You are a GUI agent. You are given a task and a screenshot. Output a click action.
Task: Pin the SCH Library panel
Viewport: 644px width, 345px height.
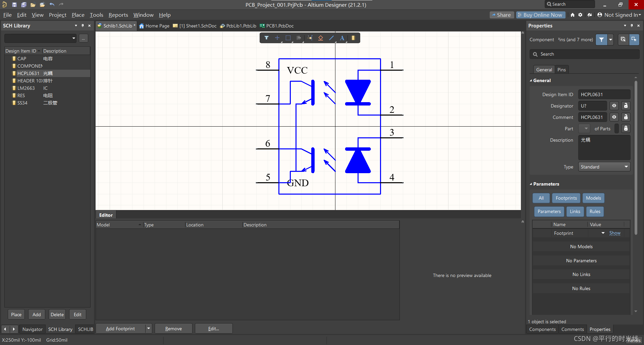pyautogui.click(x=83, y=25)
